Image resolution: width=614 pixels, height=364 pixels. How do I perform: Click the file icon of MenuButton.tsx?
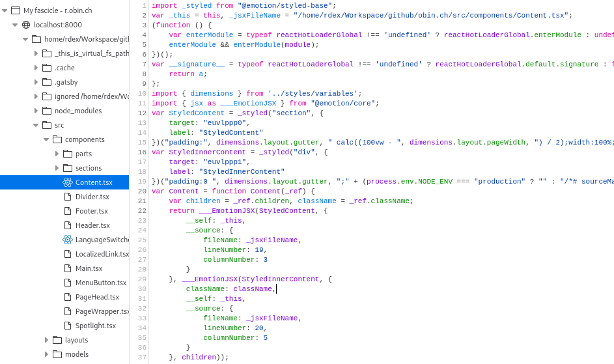[x=68, y=283]
